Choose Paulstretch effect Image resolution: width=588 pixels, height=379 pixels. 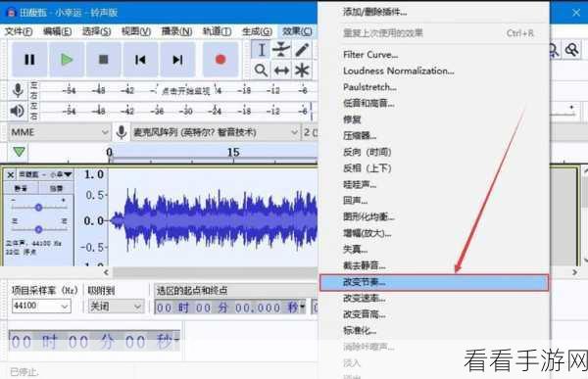(x=433, y=87)
